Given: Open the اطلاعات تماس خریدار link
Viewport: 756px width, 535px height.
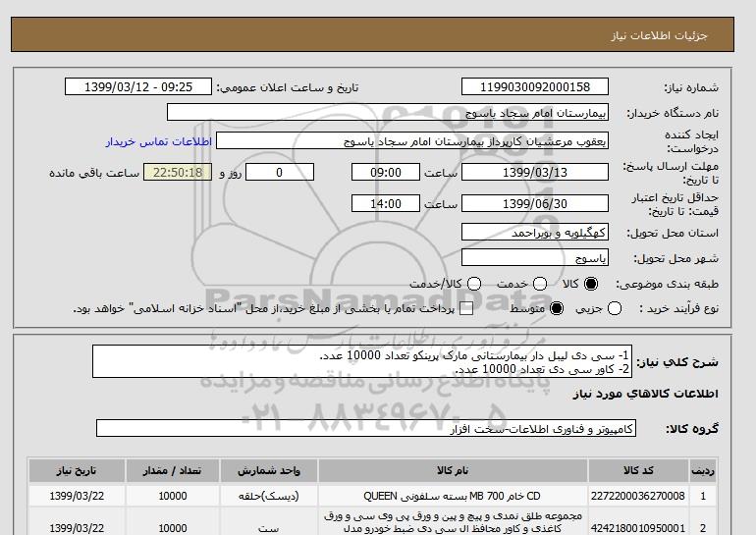Looking at the screenshot, I should tap(159, 142).
